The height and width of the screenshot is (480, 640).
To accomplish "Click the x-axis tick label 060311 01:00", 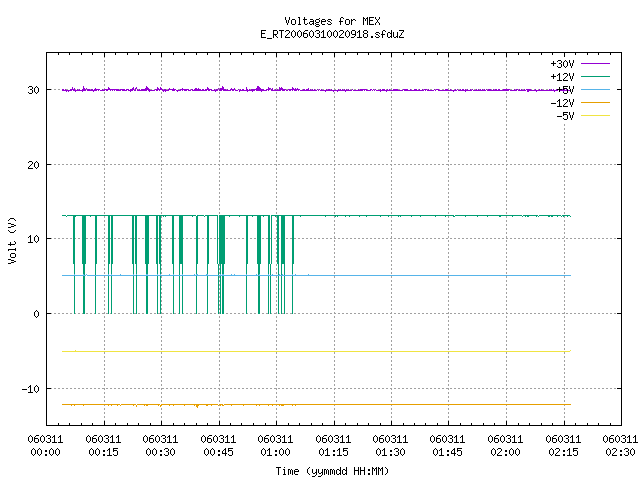I will (276, 446).
